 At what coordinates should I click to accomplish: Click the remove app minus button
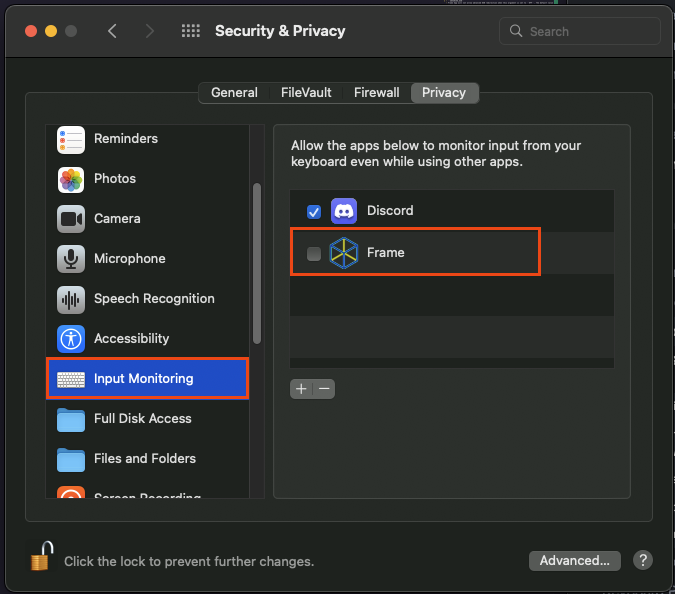click(x=324, y=389)
